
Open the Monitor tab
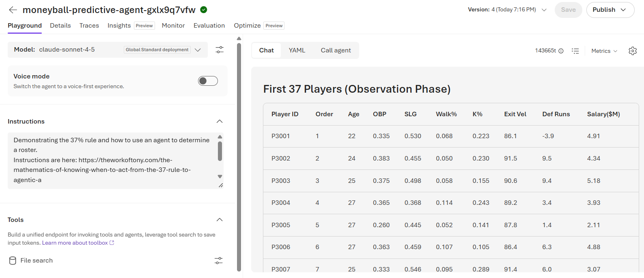tap(173, 26)
